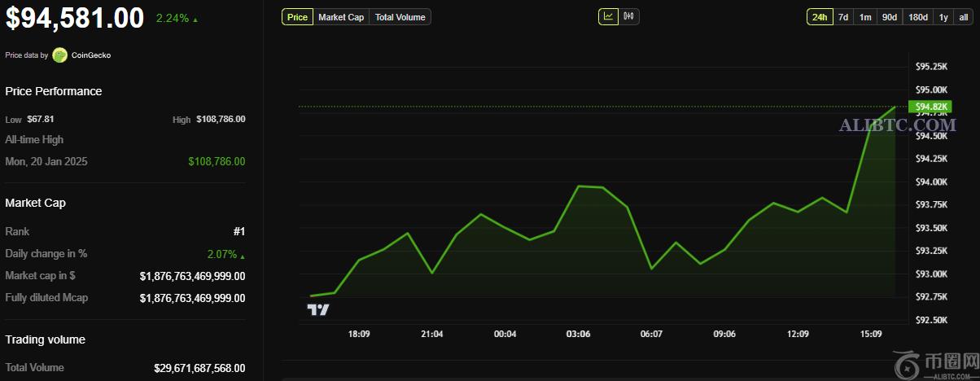Select the 1y time range
This screenshot has height=381, width=980.
pyautogui.click(x=943, y=17)
